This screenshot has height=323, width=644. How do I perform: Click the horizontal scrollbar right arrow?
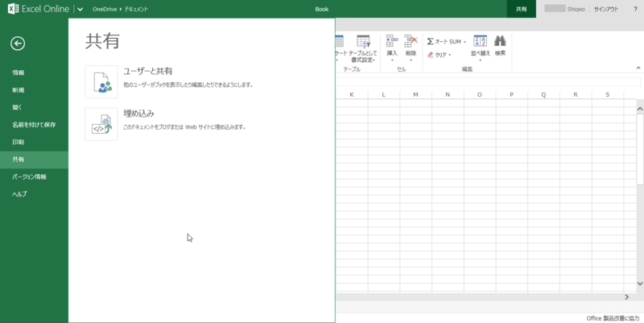coord(627,296)
